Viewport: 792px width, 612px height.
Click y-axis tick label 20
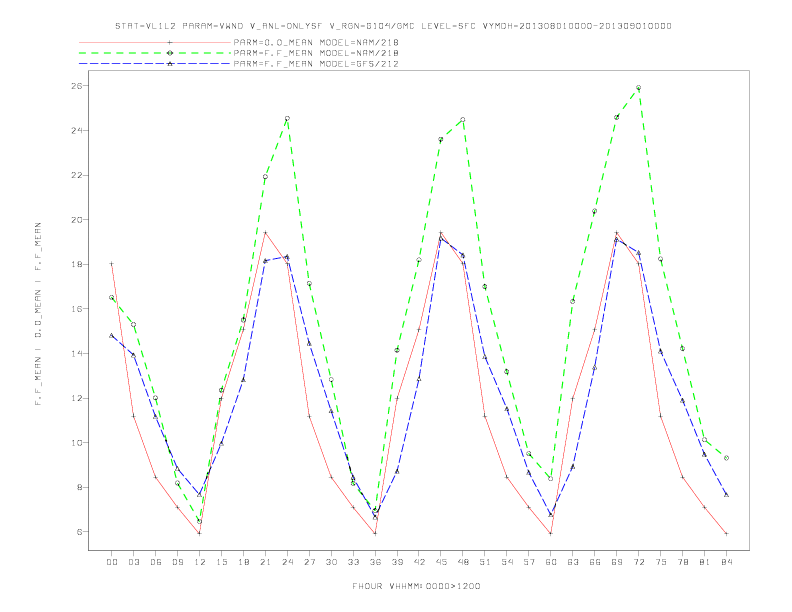pyautogui.click(x=75, y=220)
